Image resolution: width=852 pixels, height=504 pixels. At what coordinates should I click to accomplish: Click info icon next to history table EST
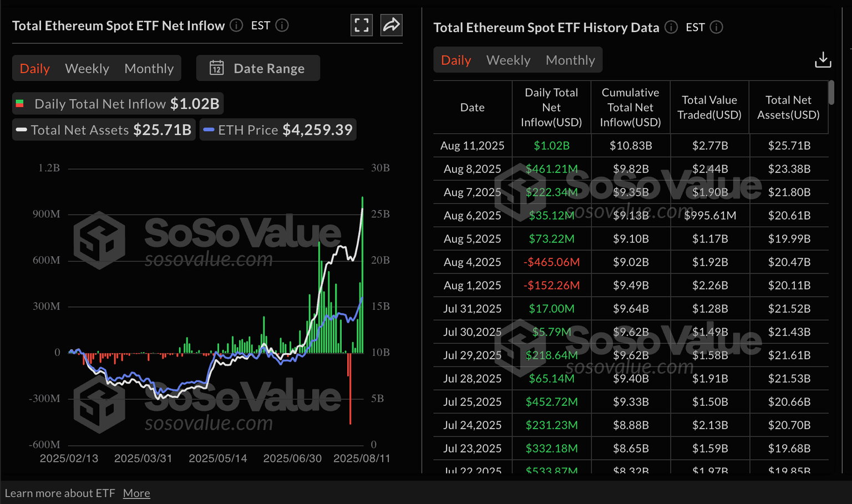pyautogui.click(x=716, y=27)
